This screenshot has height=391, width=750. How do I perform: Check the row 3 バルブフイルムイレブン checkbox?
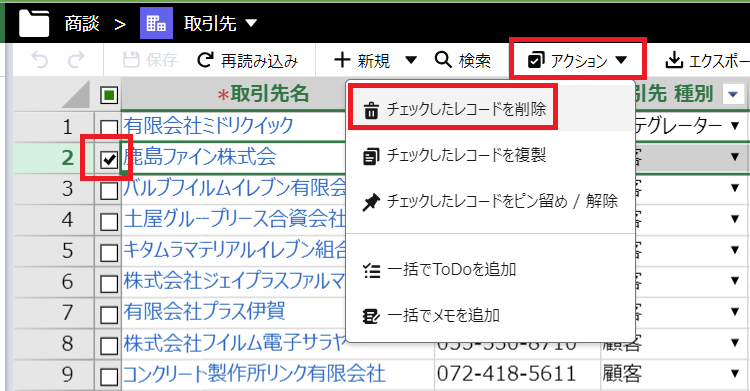coord(109,190)
